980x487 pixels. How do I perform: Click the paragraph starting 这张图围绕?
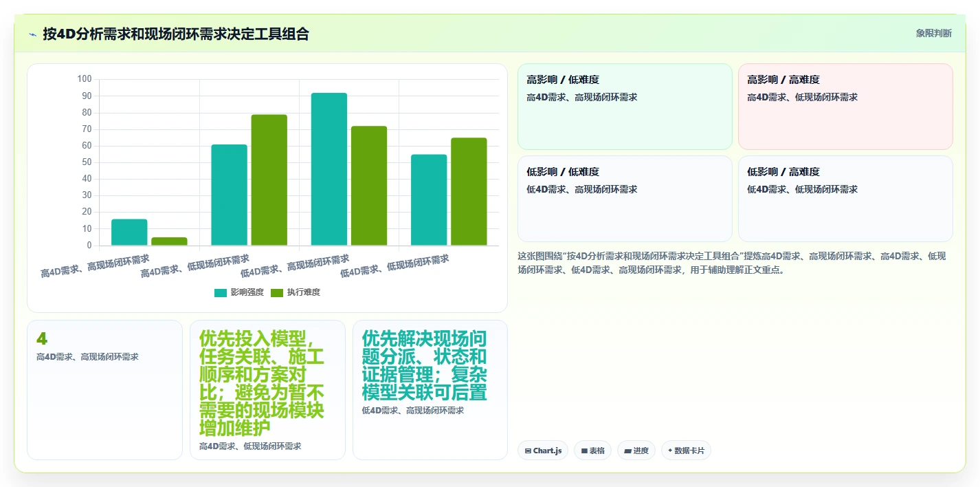(732, 263)
